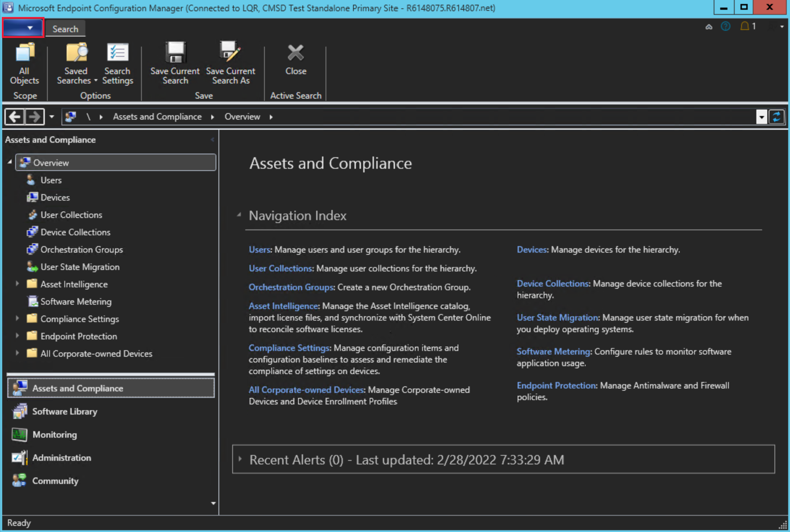This screenshot has height=532, width=790.
Task: Select the Device Collections tree item
Action: tap(75, 232)
